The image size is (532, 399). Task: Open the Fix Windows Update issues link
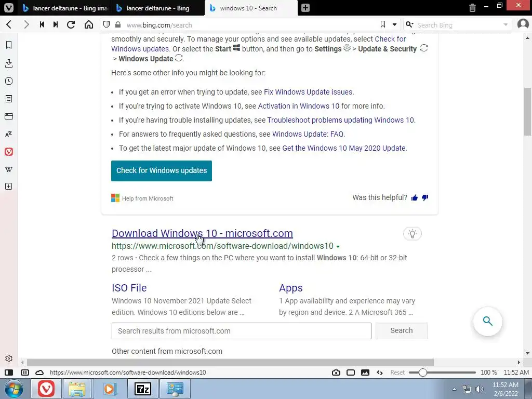308,92
